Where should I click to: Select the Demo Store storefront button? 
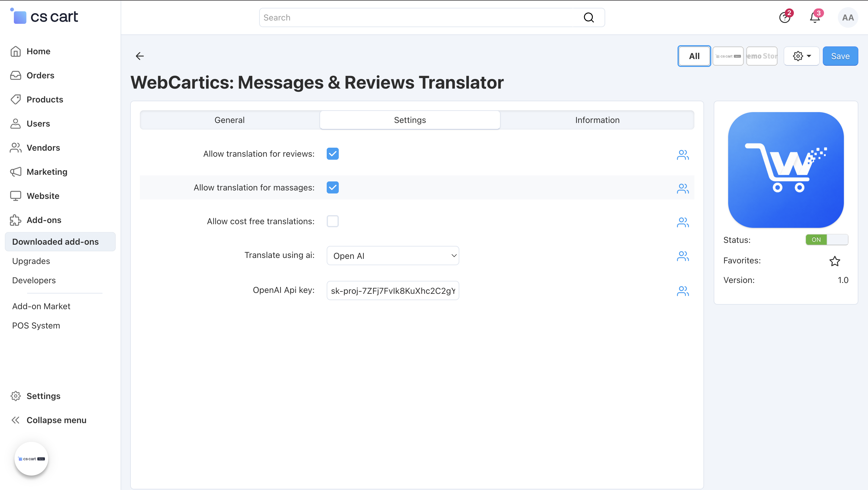762,56
